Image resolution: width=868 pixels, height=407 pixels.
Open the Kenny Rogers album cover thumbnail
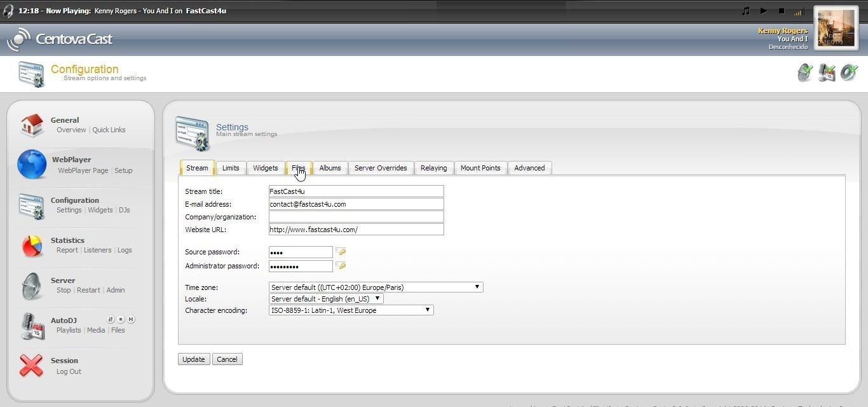click(836, 28)
